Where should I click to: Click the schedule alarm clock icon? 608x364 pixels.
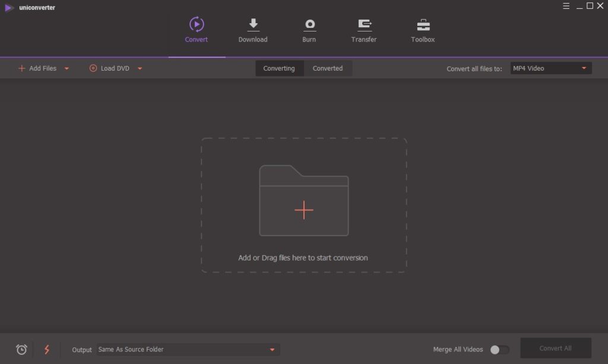click(22, 349)
